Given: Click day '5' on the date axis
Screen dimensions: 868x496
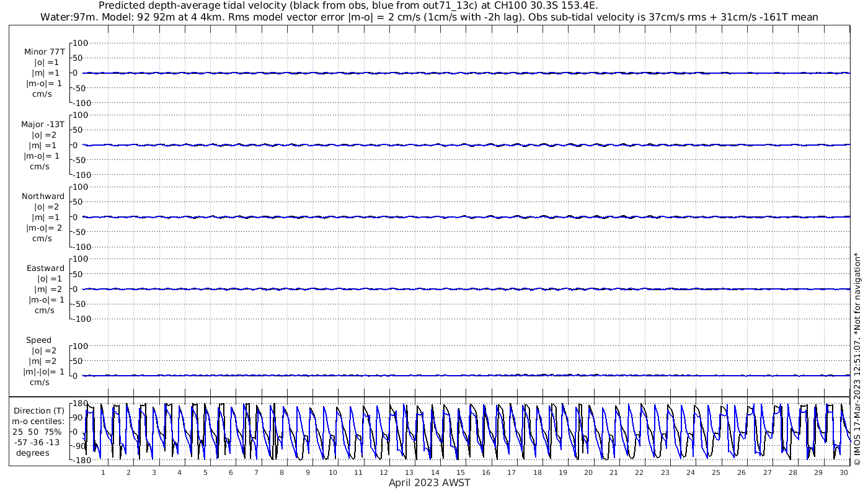Looking at the screenshot, I should [x=205, y=473].
